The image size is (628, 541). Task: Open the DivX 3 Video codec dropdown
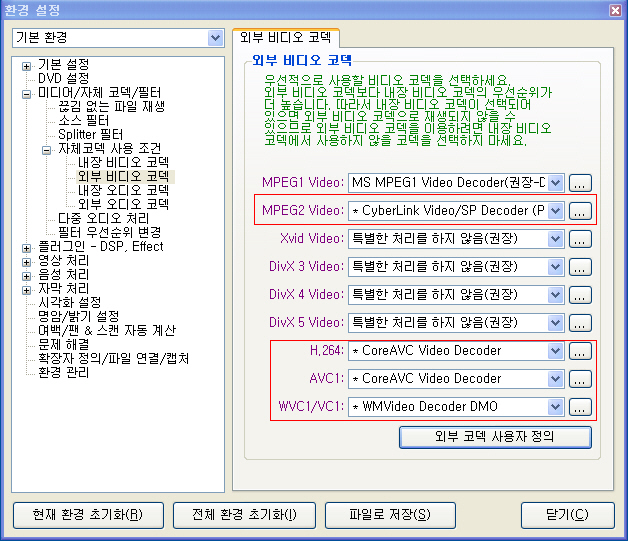pyautogui.click(x=556, y=267)
